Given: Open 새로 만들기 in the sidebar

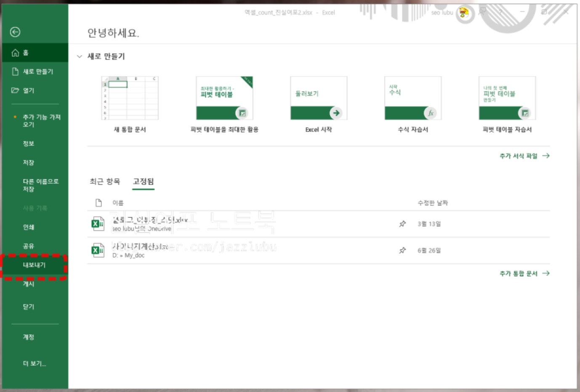Looking at the screenshot, I should click(x=35, y=72).
